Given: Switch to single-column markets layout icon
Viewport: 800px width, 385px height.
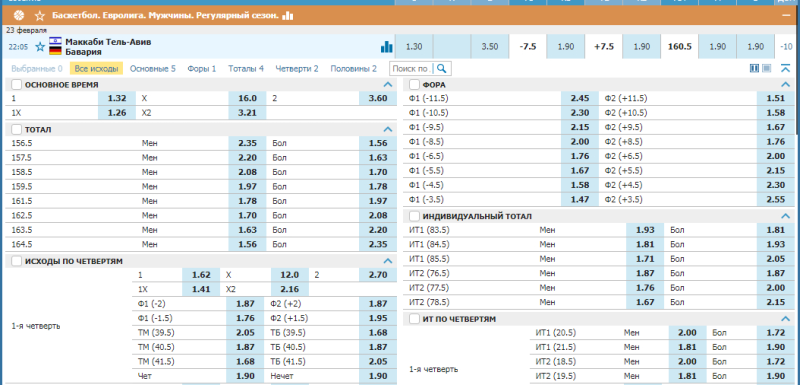Looking at the screenshot, I should click(x=766, y=68).
